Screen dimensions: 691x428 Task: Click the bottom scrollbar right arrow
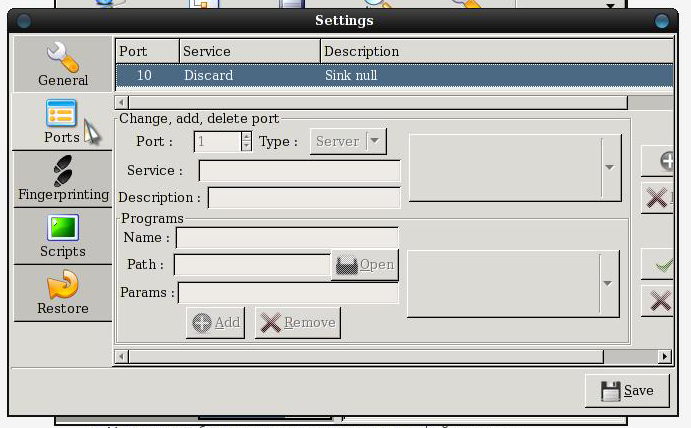point(665,356)
